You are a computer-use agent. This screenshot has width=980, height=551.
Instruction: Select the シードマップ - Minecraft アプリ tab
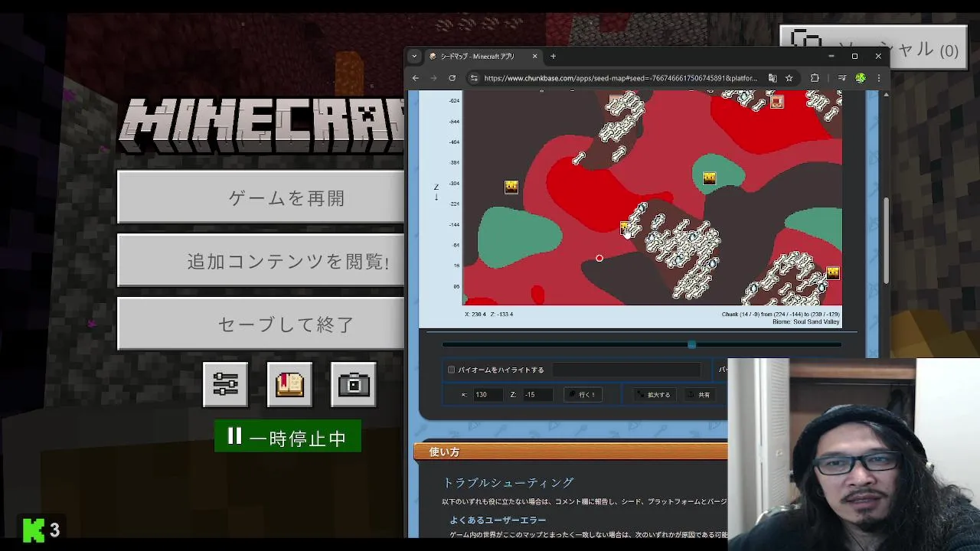tap(476, 56)
